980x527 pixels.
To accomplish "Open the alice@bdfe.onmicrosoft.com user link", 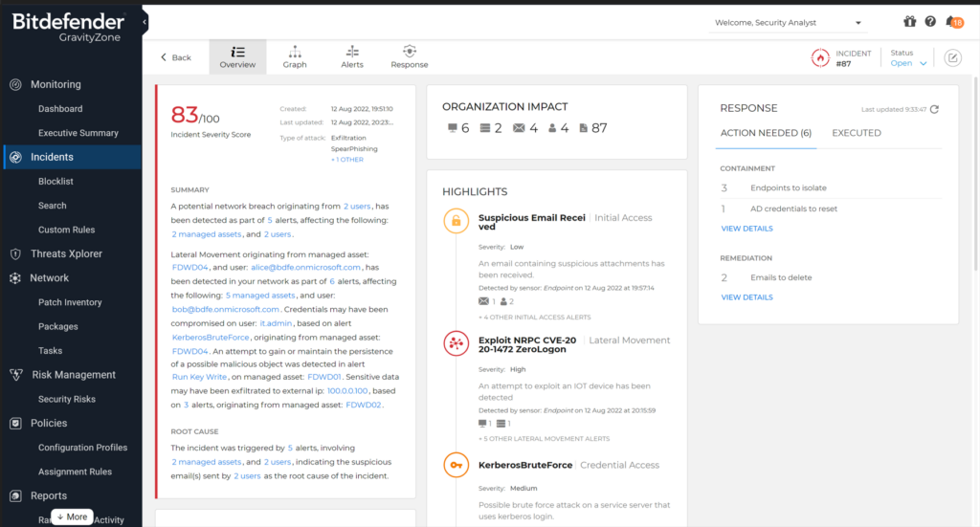I will (305, 267).
